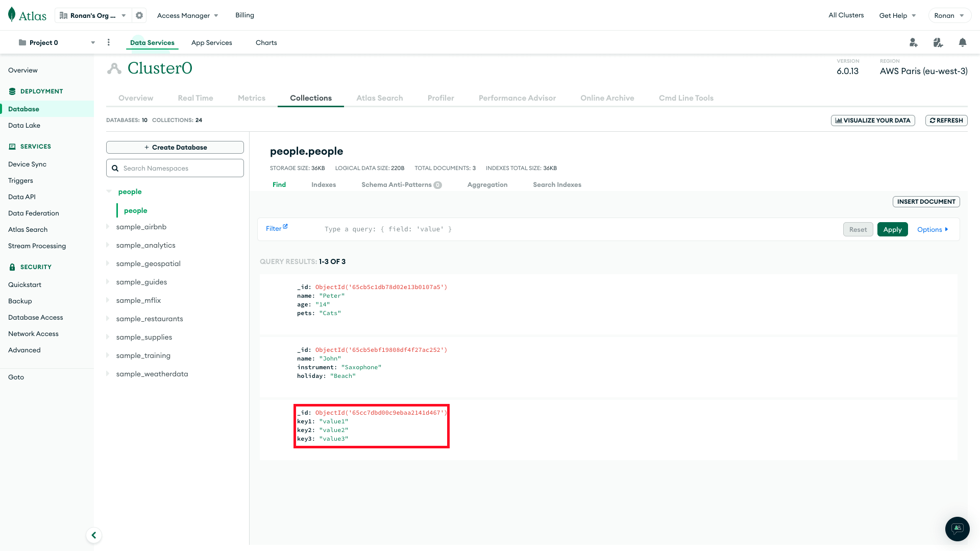The width and height of the screenshot is (980, 551).
Task: Expand query Options
Action: pyautogui.click(x=933, y=229)
